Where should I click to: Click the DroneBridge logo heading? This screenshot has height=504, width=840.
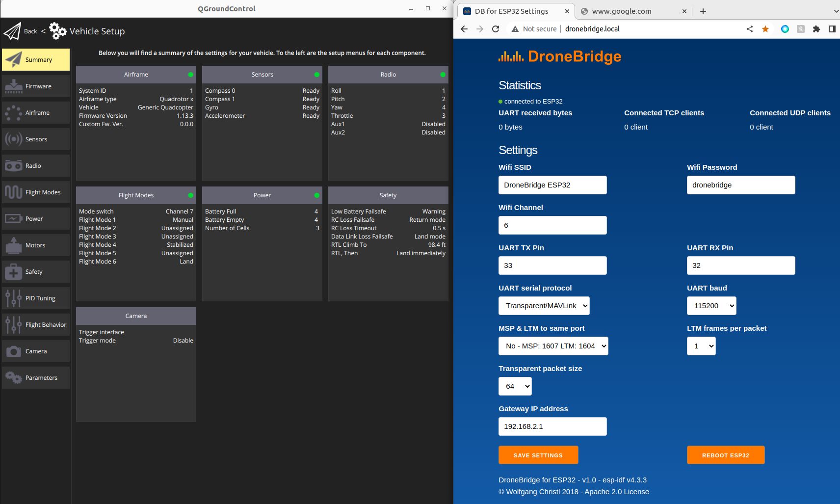tap(560, 56)
